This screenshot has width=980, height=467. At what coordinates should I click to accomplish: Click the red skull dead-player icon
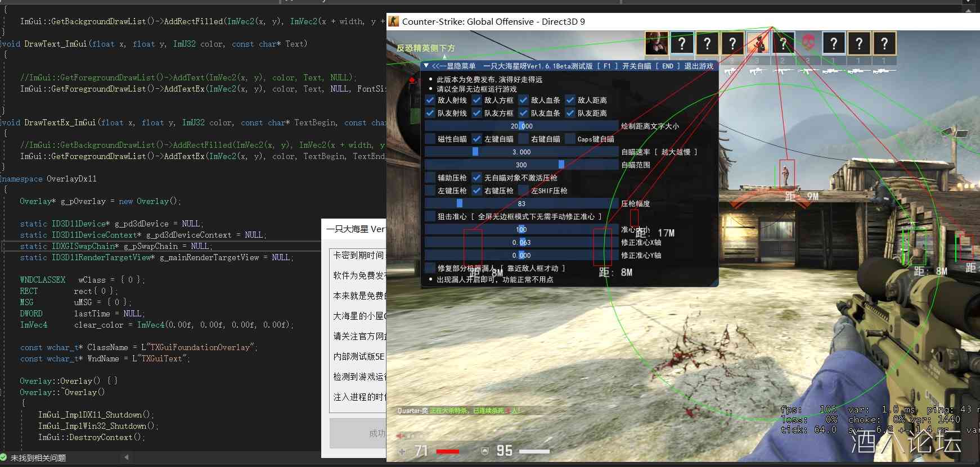(x=808, y=42)
